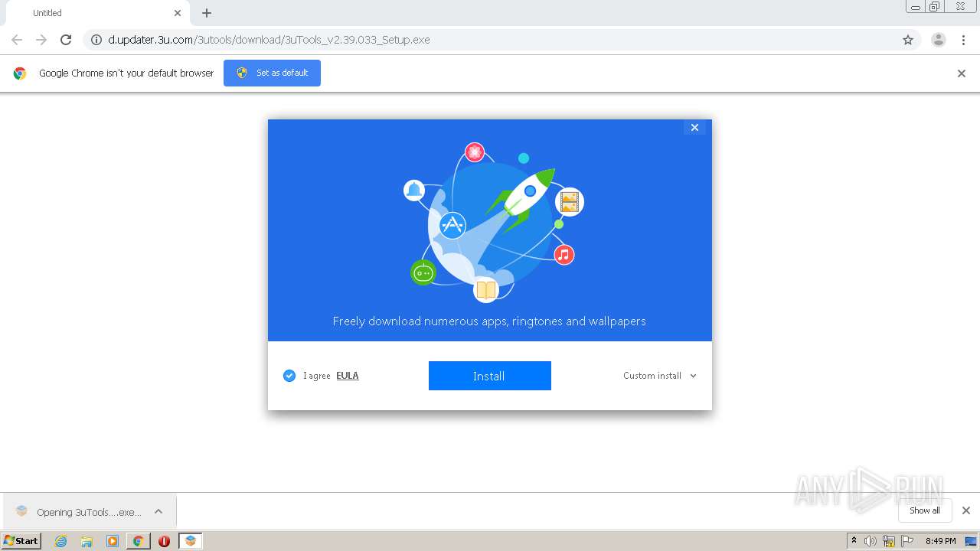Open the Windows Start menu

point(21,540)
